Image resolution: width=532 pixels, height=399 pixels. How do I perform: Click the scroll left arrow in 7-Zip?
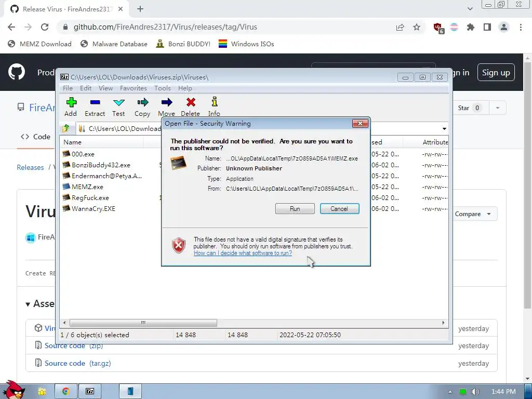coord(64,323)
